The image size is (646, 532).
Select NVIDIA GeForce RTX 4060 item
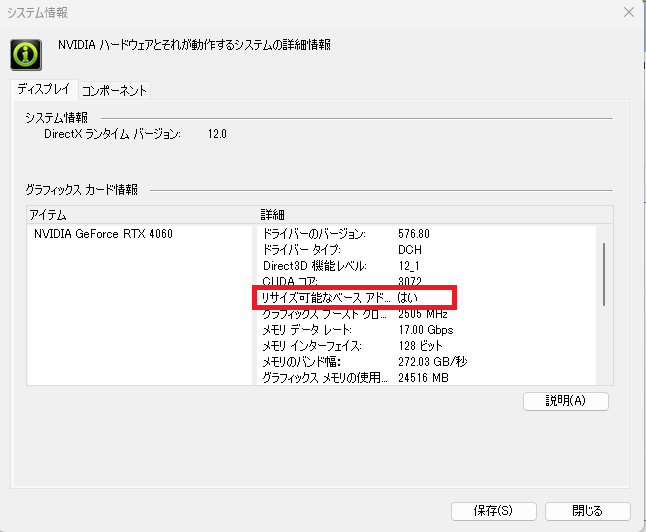[x=103, y=234]
